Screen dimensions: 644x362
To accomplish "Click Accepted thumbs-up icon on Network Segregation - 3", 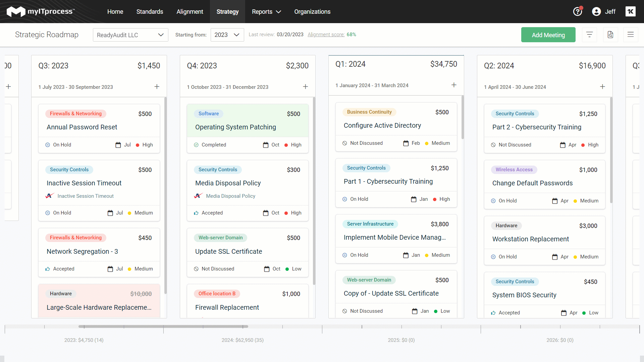I will click(48, 269).
